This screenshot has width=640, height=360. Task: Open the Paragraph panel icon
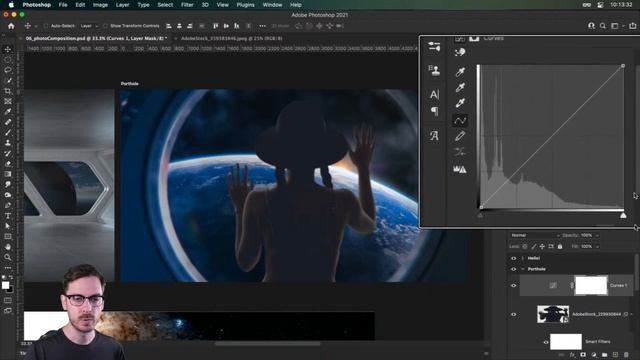point(434,111)
